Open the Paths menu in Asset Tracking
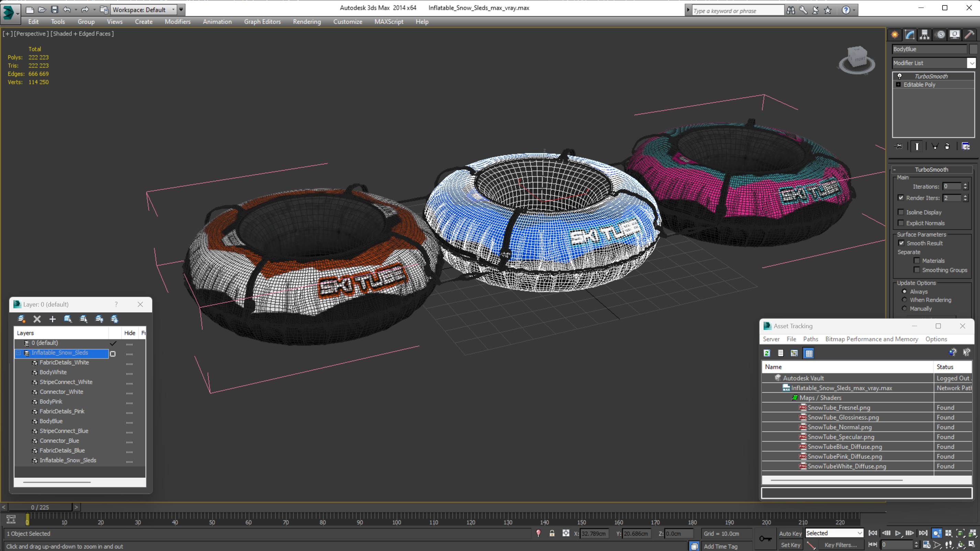This screenshot has height=551, width=980. point(810,339)
